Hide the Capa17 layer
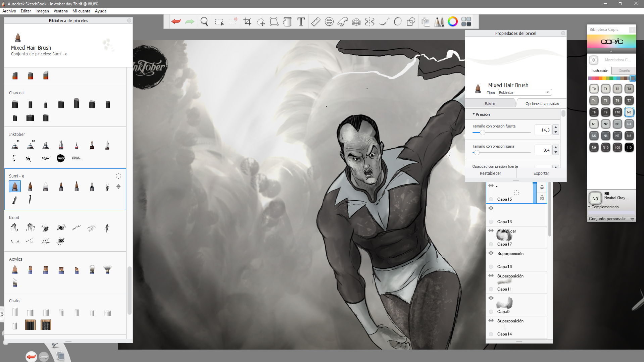 [x=491, y=231]
